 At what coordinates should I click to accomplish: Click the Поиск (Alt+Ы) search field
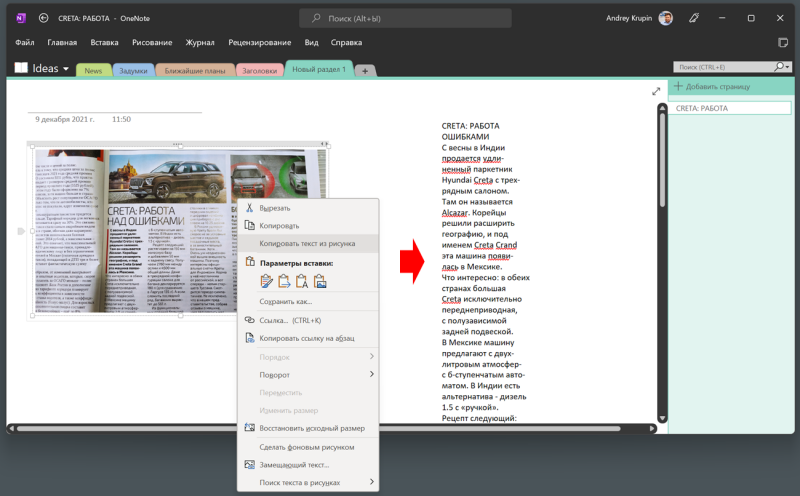click(x=405, y=18)
